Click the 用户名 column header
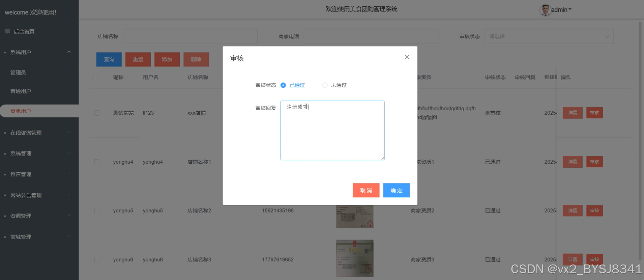Image resolution: width=644 pixels, height=280 pixels. click(151, 77)
